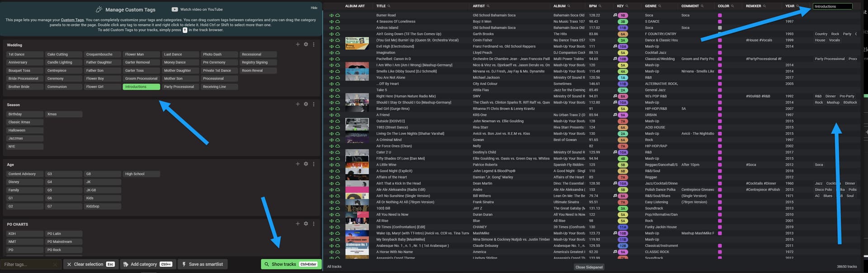Screen dimensions: 868x273
Task: Open three-dot menu for Wedding category
Action: point(314,44)
